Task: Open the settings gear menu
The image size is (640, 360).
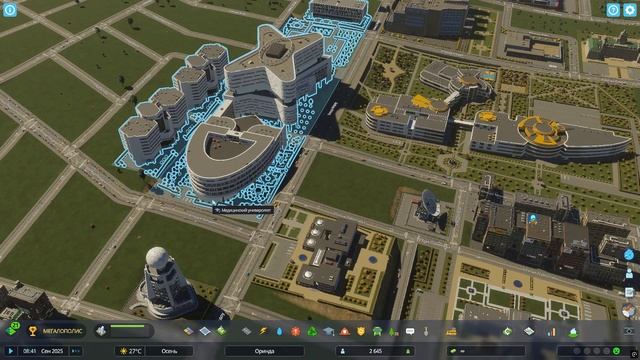Action: [630, 10]
